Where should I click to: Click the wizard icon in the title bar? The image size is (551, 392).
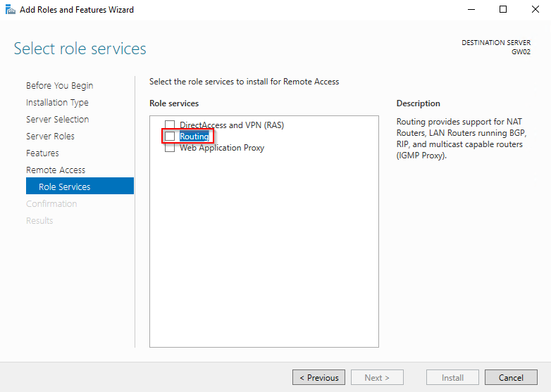tap(11, 9)
